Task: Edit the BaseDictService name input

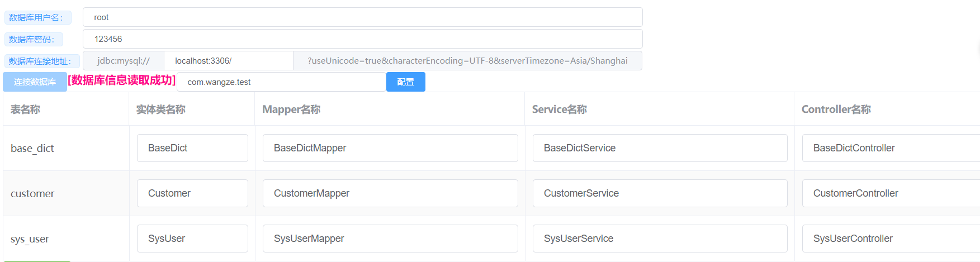Action: tap(660, 148)
